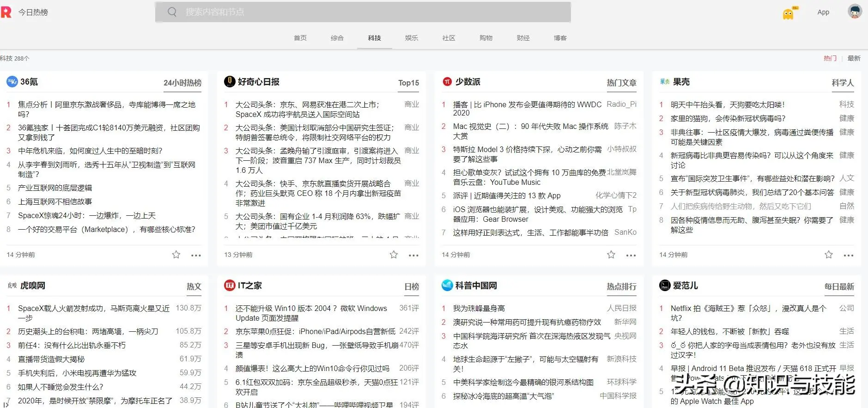This screenshot has width=868, height=408.
Task: Open article 上海互联网不相信故事
Action: click(x=55, y=202)
